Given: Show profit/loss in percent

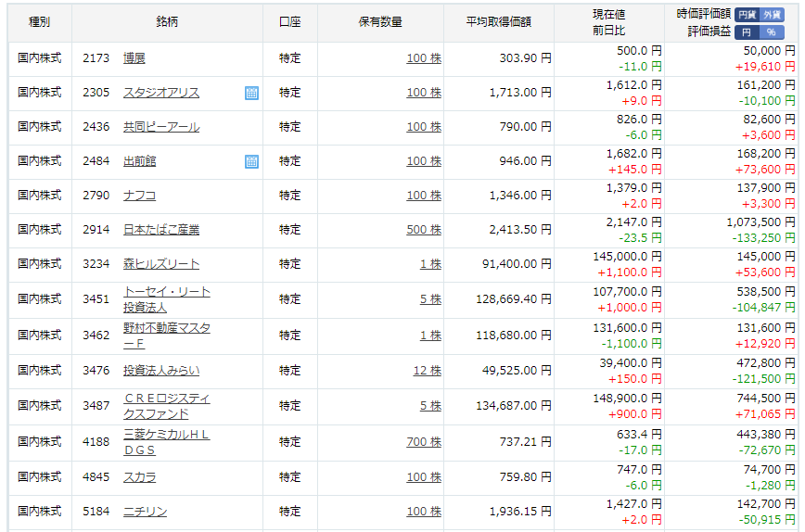Looking at the screenshot, I should 771,32.
